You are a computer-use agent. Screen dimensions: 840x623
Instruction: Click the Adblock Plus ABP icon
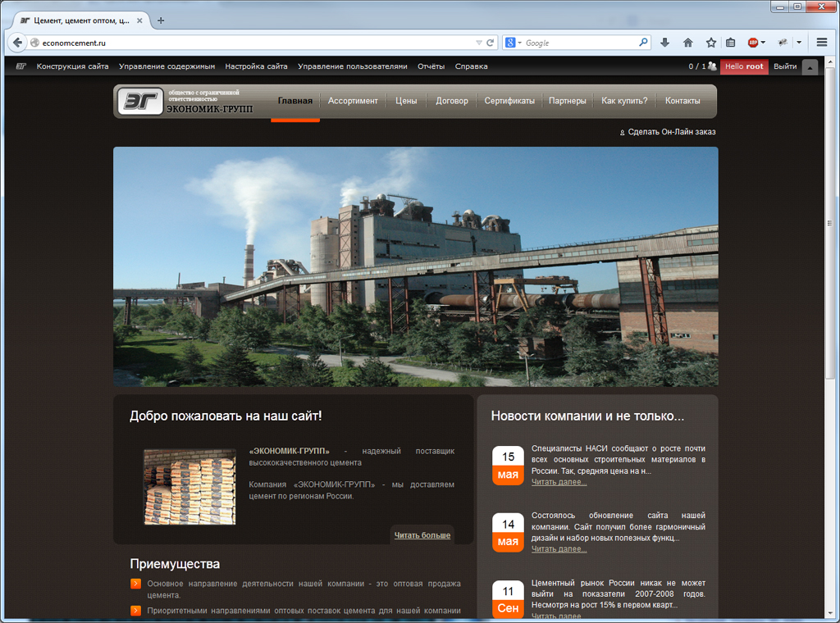(x=753, y=43)
